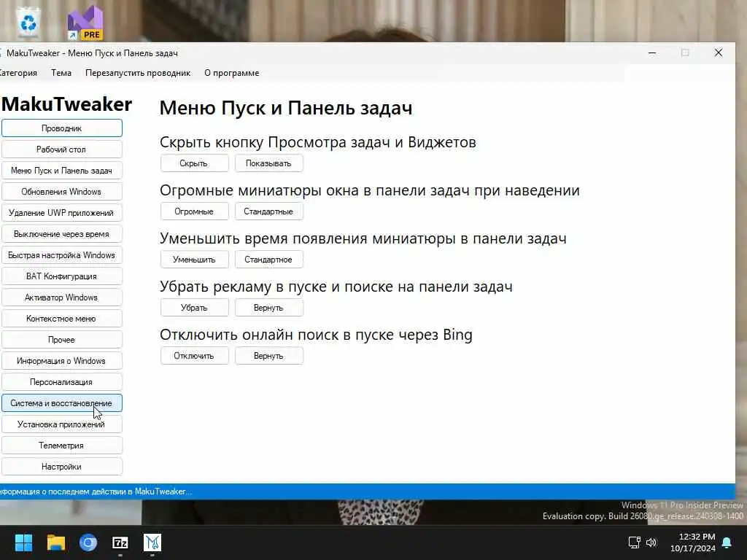Open the BAT Конфигурация category
The width and height of the screenshot is (747, 560).
(62, 276)
